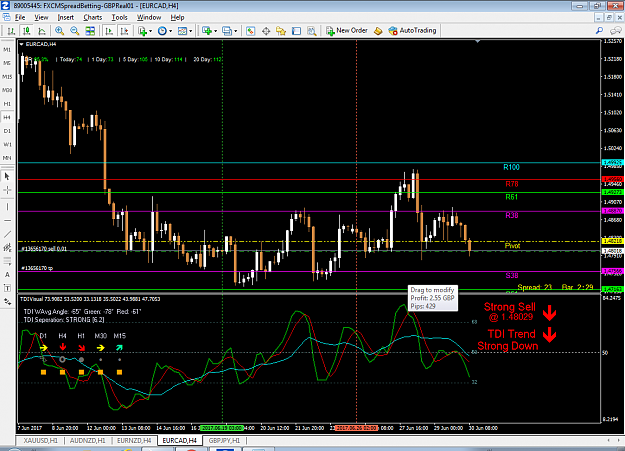This screenshot has width=625, height=451.
Task: Select the M1 timeframe
Action: click(x=7, y=50)
